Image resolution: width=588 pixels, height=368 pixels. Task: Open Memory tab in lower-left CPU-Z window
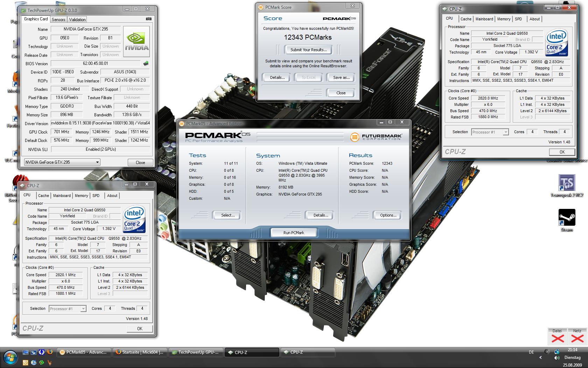pos(81,196)
